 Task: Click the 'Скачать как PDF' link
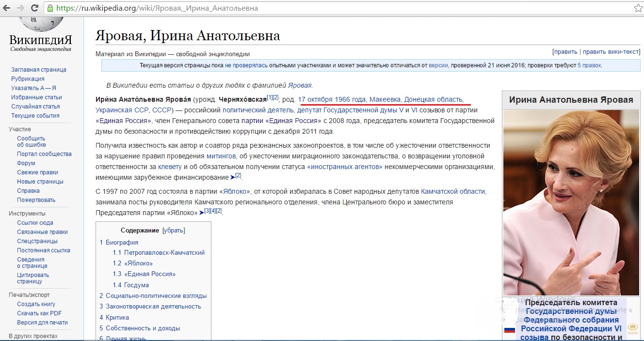pos(39,313)
